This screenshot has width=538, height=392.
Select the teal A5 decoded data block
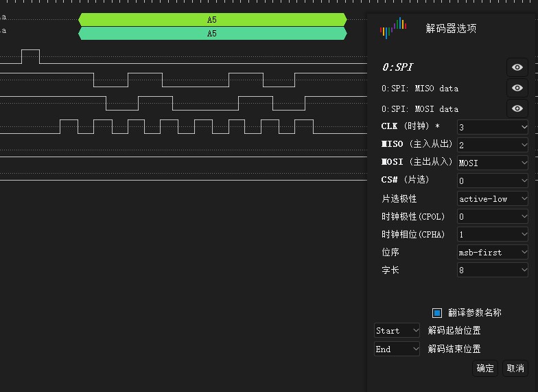[x=212, y=34]
